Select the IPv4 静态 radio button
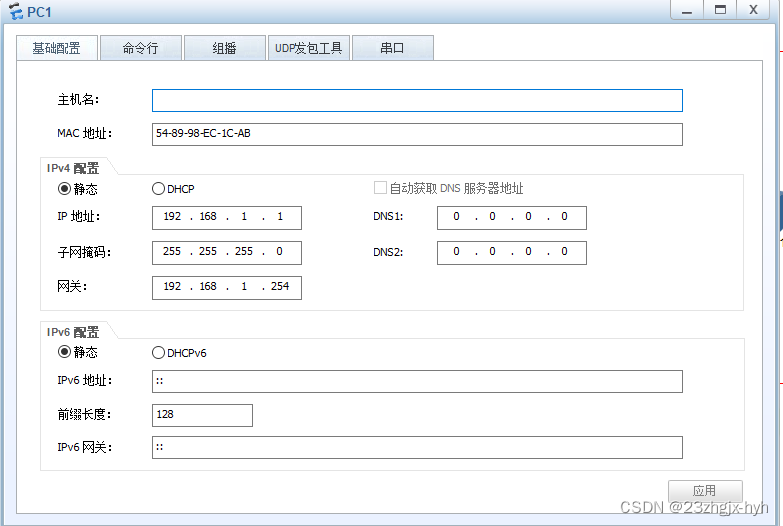Screen dimensions: 783x526 click(x=64, y=188)
